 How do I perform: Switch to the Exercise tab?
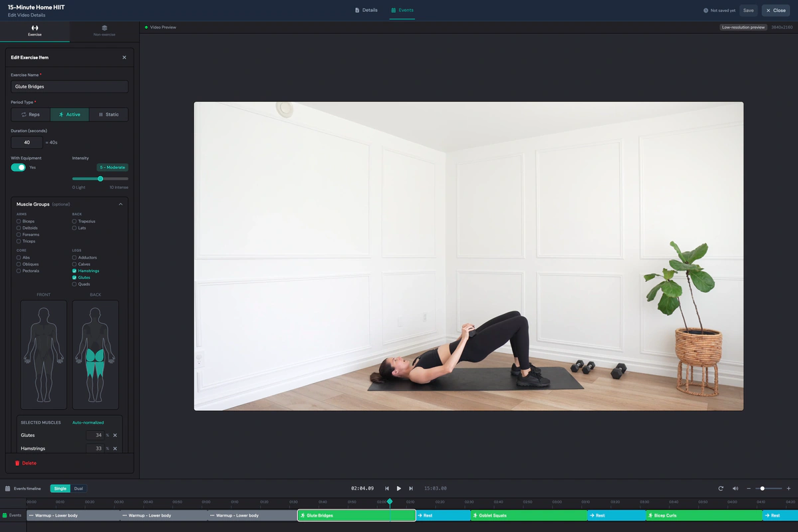35,31
